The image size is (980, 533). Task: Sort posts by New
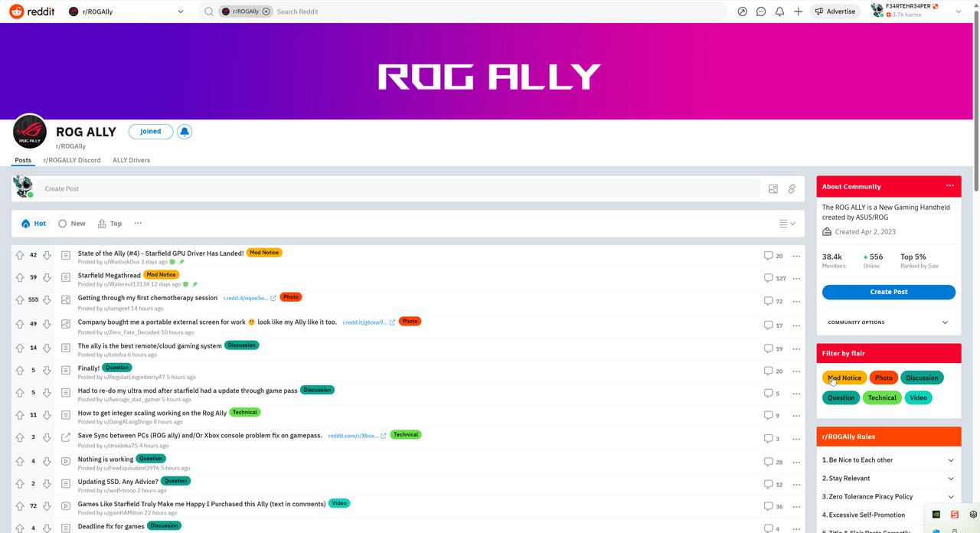[x=72, y=224]
